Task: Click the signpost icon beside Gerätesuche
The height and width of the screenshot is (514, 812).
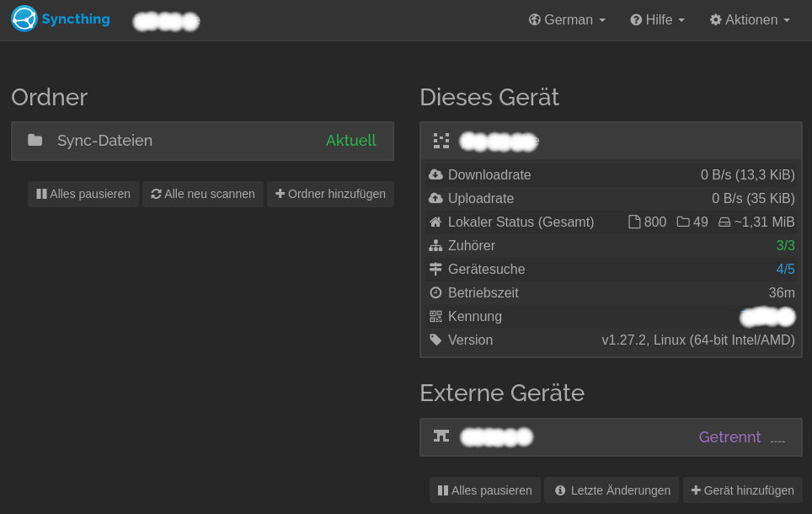Action: click(435, 270)
